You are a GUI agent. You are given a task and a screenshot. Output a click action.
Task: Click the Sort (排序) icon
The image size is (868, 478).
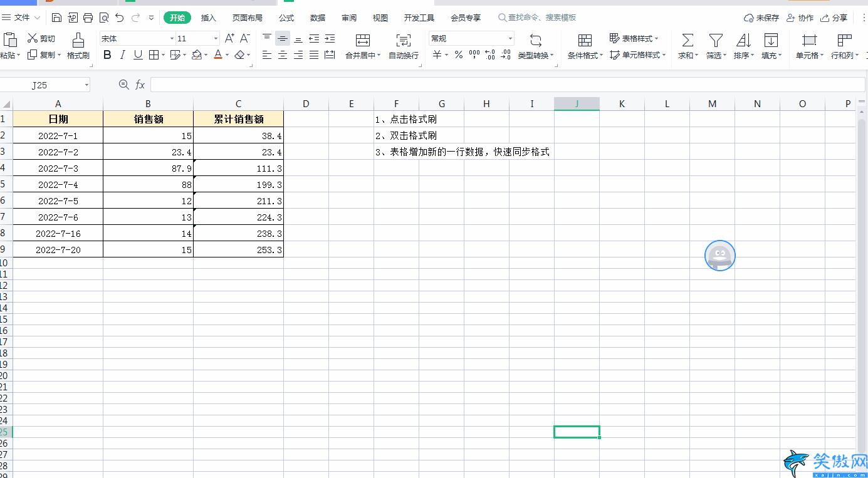(x=743, y=41)
